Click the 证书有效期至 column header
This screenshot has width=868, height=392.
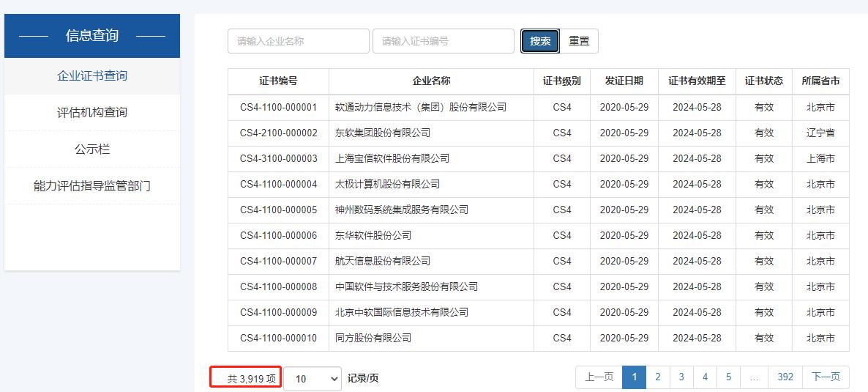[x=697, y=81]
